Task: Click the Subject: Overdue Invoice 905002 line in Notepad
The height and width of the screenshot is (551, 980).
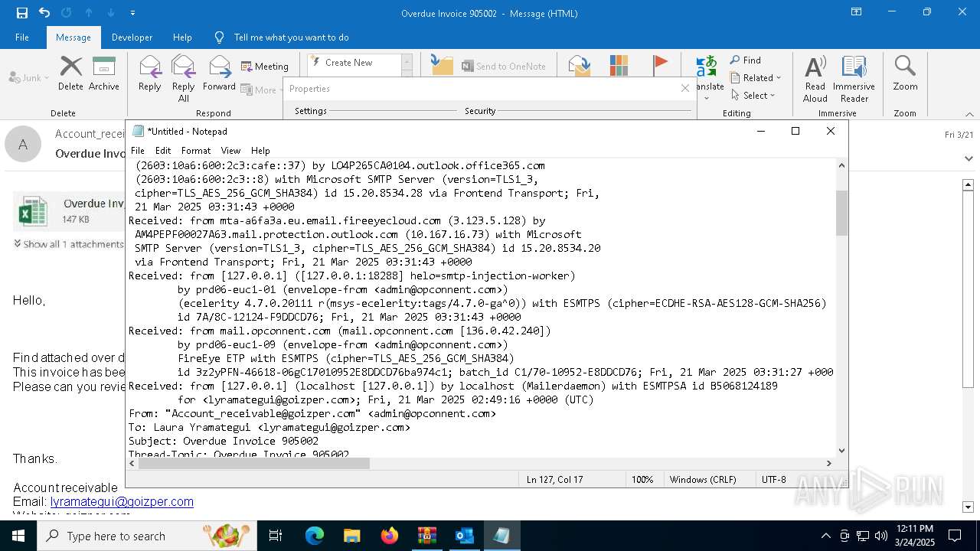Action: [x=224, y=441]
